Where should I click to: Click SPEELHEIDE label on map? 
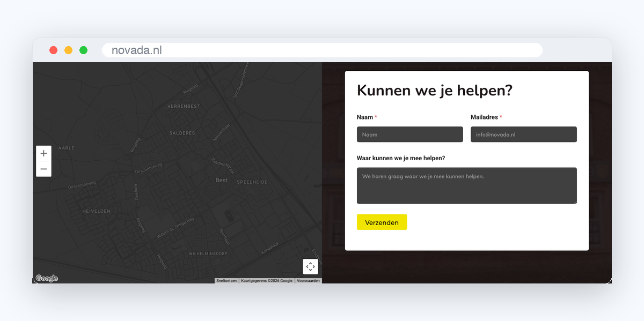251,182
